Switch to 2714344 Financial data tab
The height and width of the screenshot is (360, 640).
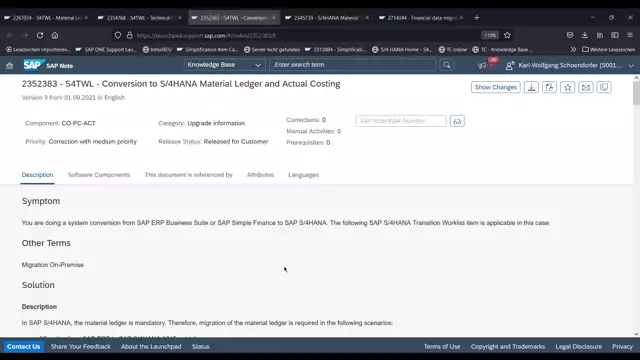(421, 18)
